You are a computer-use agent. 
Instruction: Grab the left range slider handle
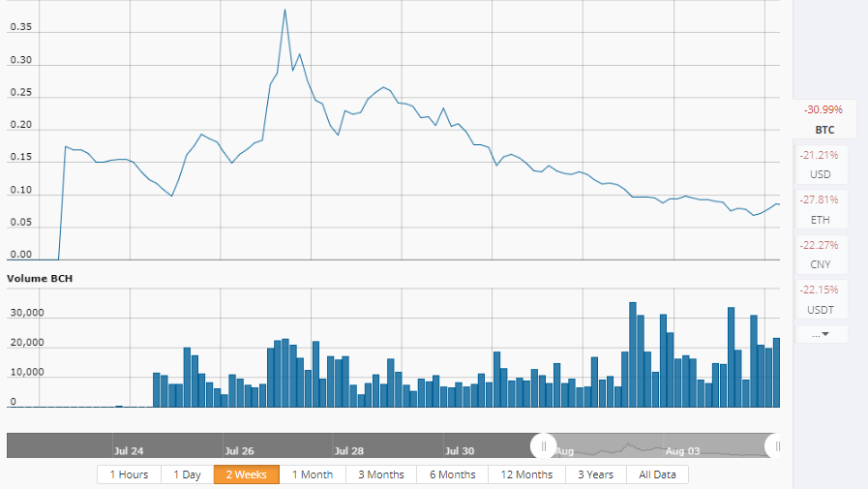(543, 445)
